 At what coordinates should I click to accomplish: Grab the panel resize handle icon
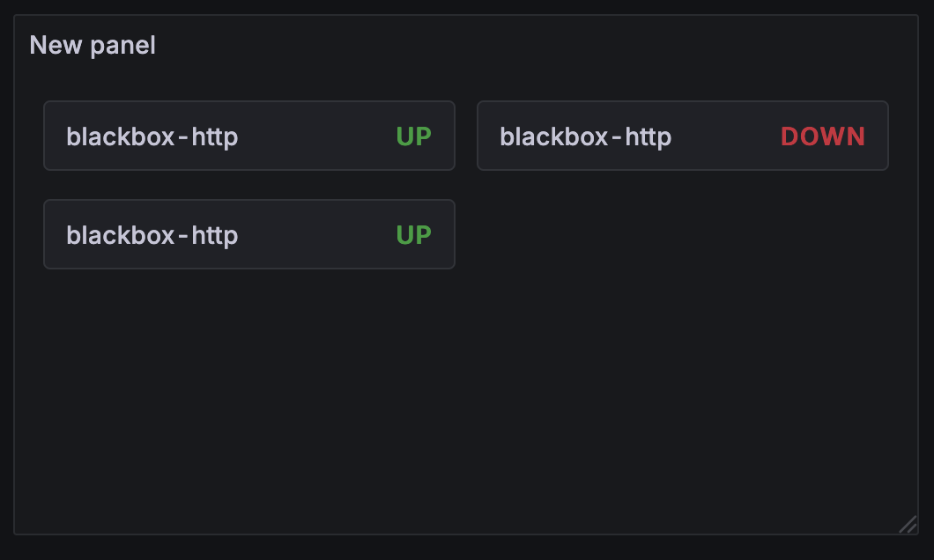tap(907, 524)
